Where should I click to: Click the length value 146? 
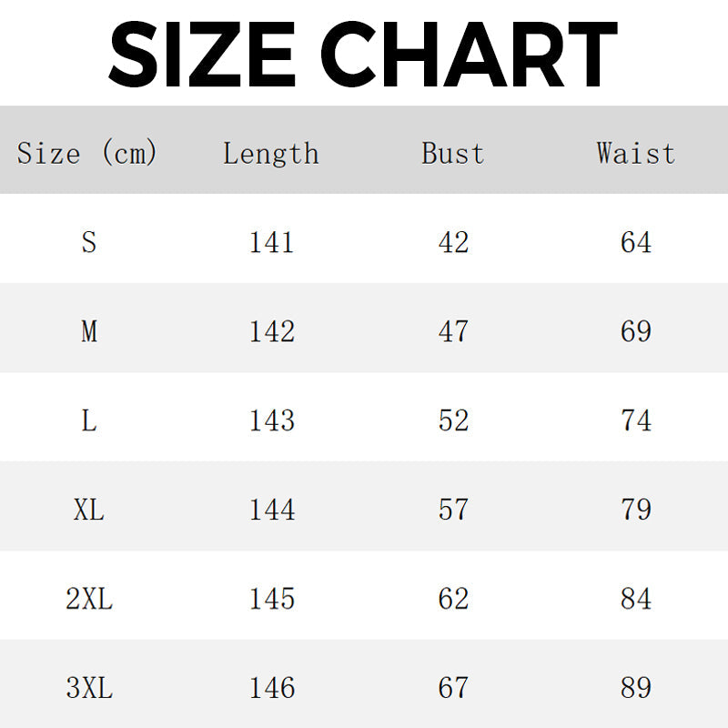[x=272, y=688]
